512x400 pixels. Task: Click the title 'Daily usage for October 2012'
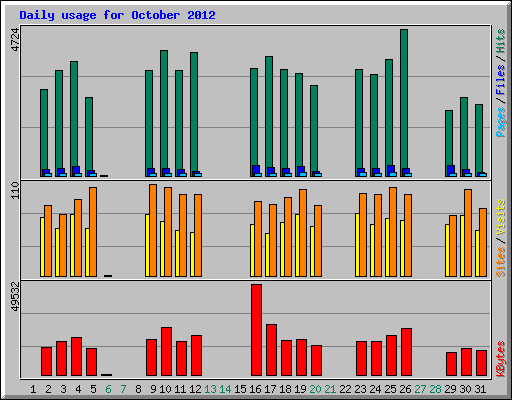pos(117,16)
